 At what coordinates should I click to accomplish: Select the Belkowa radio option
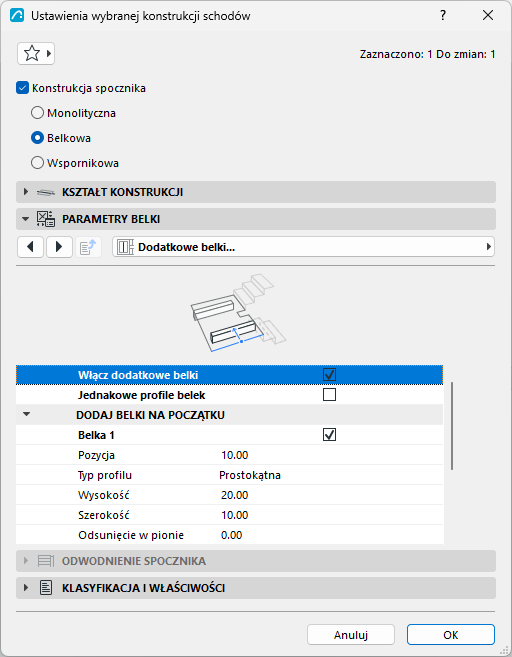click(37, 138)
